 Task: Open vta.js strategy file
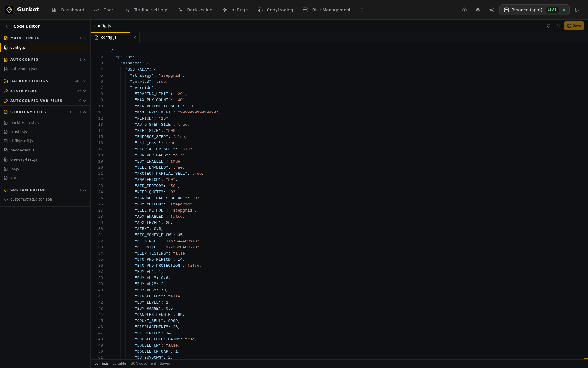pyautogui.click(x=45, y=178)
